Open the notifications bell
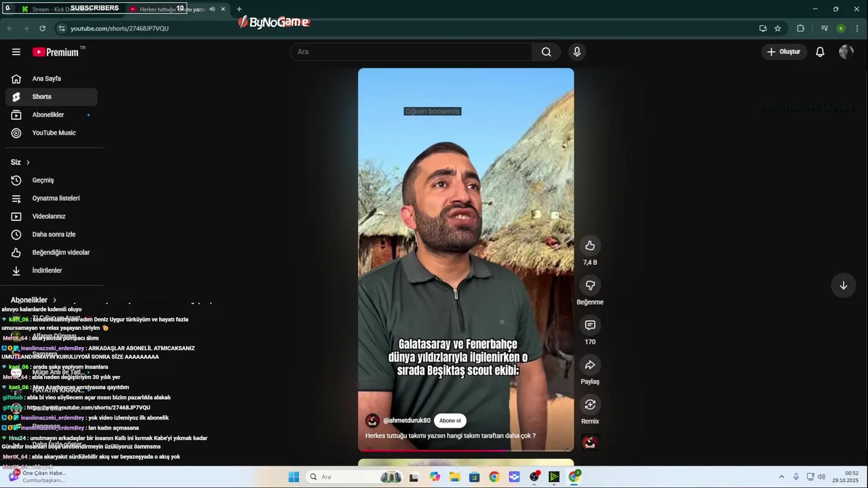Image resolution: width=868 pixels, height=488 pixels. click(x=820, y=52)
